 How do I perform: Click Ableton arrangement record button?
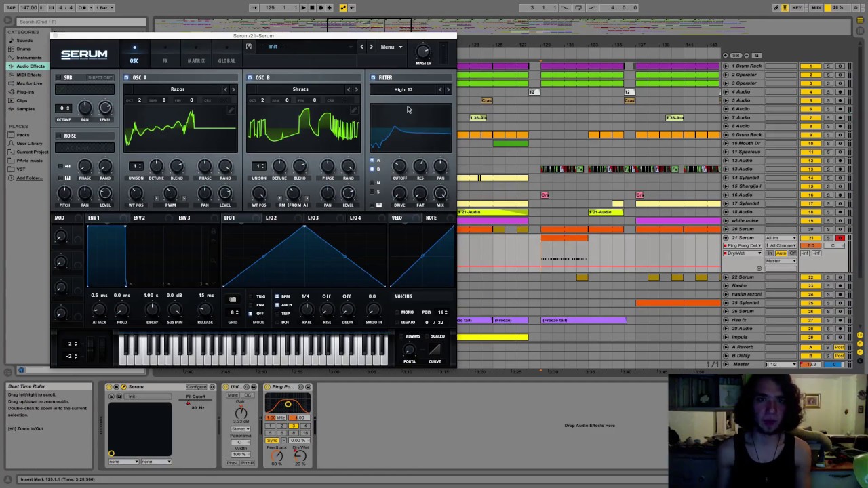[x=320, y=7]
